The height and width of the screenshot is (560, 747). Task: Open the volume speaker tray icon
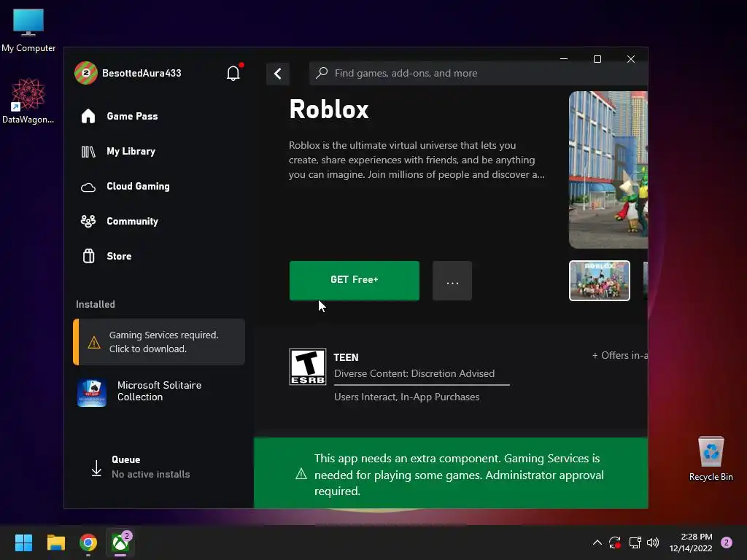(x=653, y=542)
